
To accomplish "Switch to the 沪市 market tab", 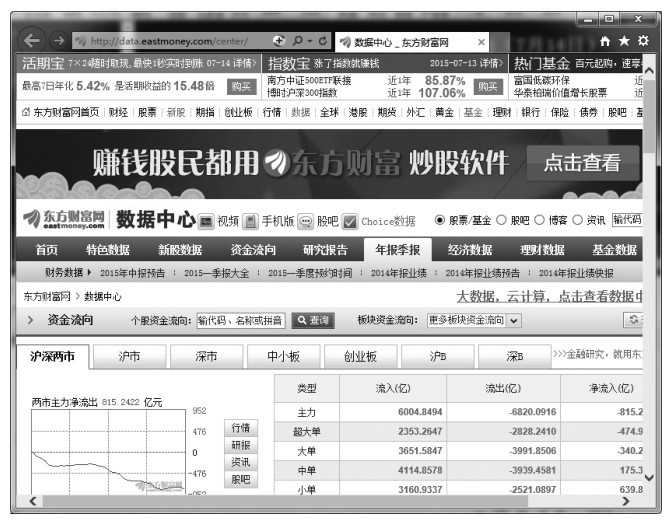I will click(x=129, y=356).
